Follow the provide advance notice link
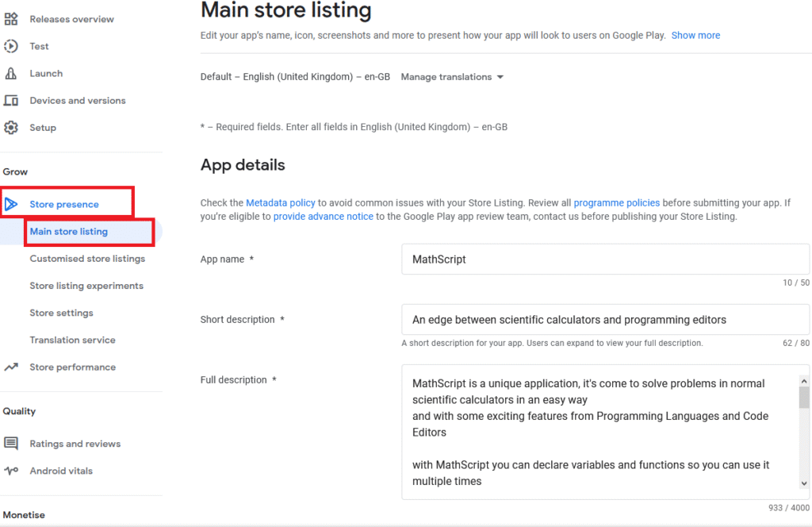812x527 pixels. tap(324, 217)
